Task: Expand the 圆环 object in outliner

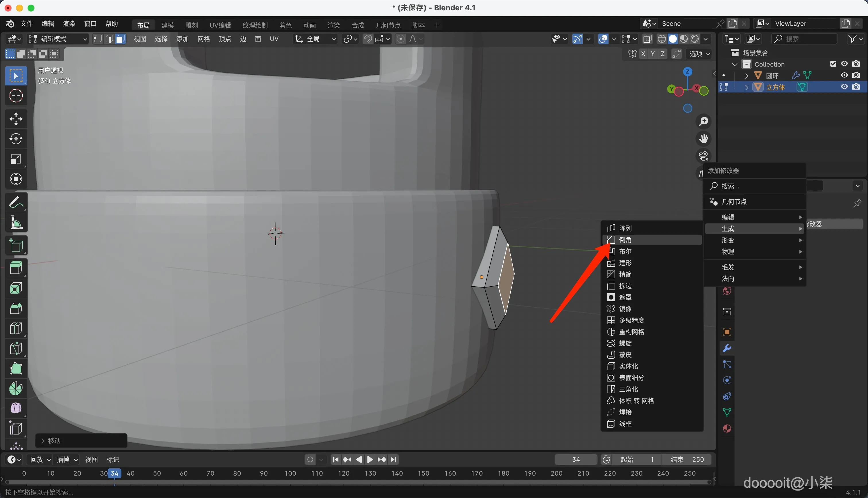Action: 747,76
